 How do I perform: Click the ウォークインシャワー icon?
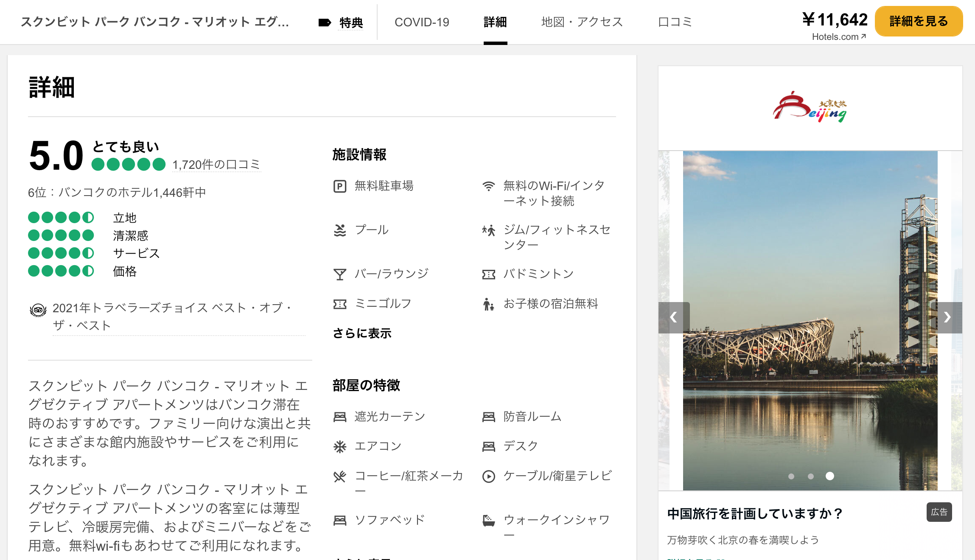coord(489,519)
